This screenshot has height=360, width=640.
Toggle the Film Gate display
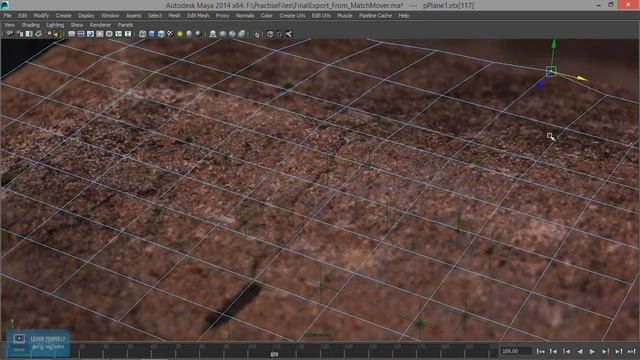[81, 34]
